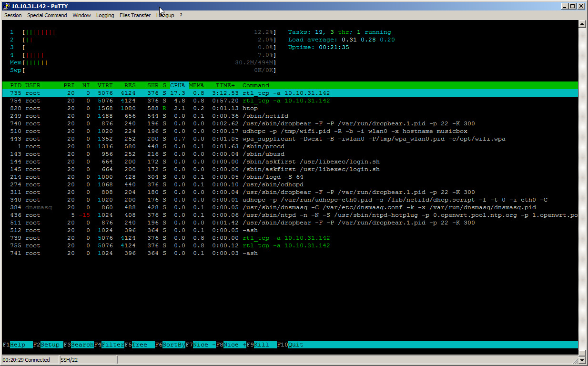Select PID 741 -ash row
This screenshot has width=588, height=366.
pyautogui.click(x=290, y=253)
